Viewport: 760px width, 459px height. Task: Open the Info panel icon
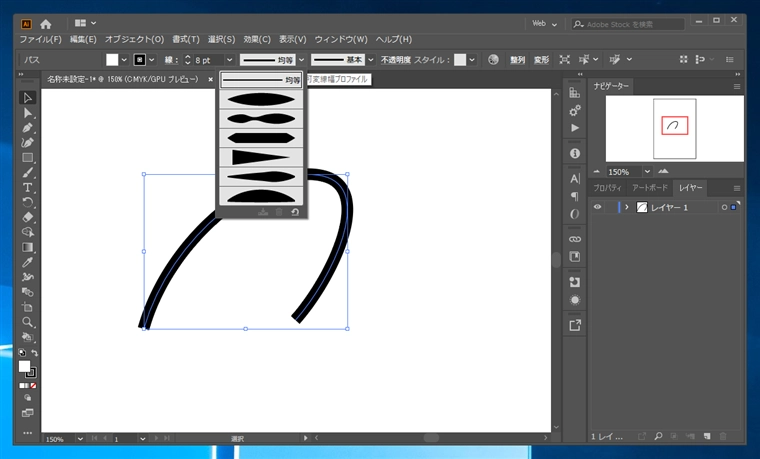coord(575,153)
